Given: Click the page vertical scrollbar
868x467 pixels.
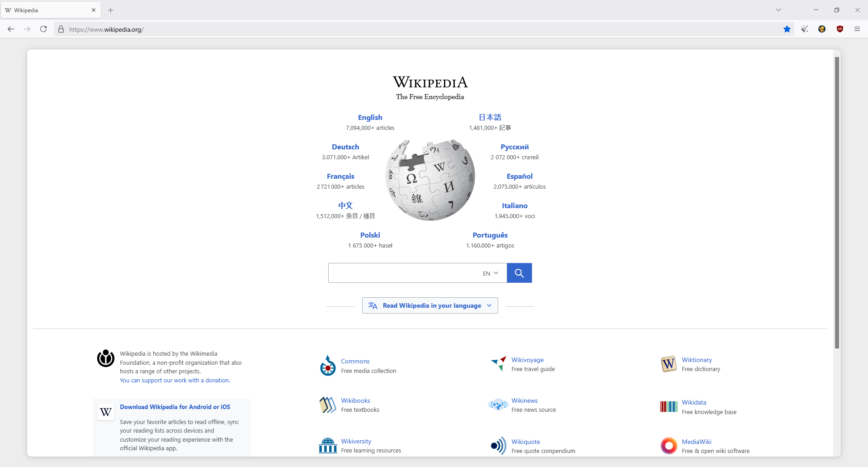Looking at the screenshot, I should (837, 203).
